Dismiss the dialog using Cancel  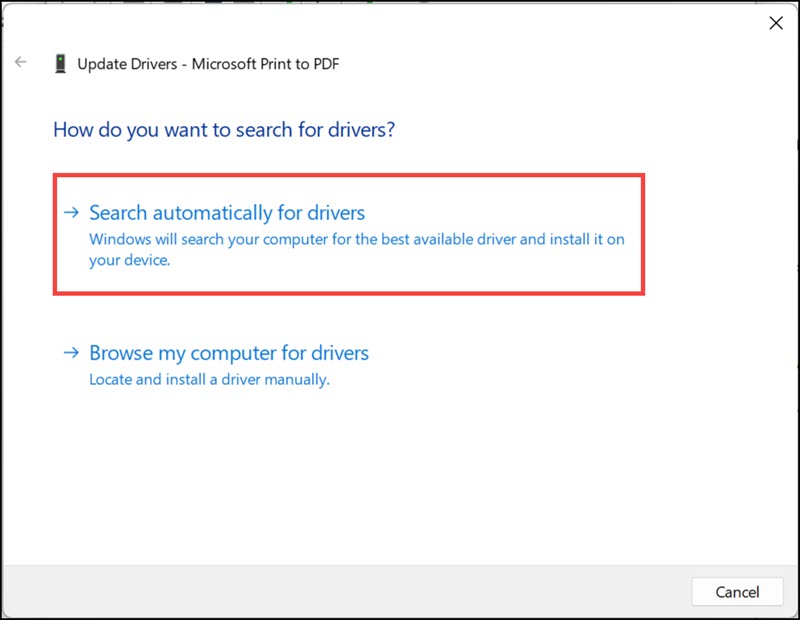point(737,591)
